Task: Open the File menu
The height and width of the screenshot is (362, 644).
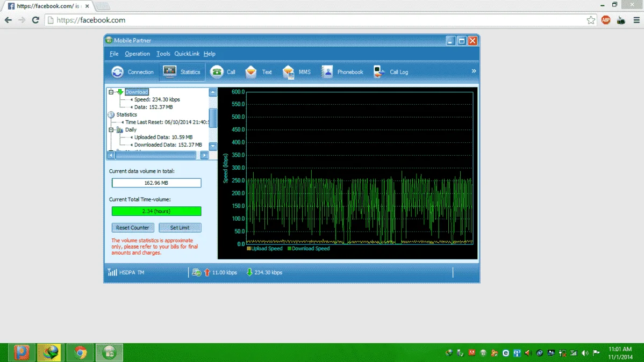Action: (x=114, y=54)
